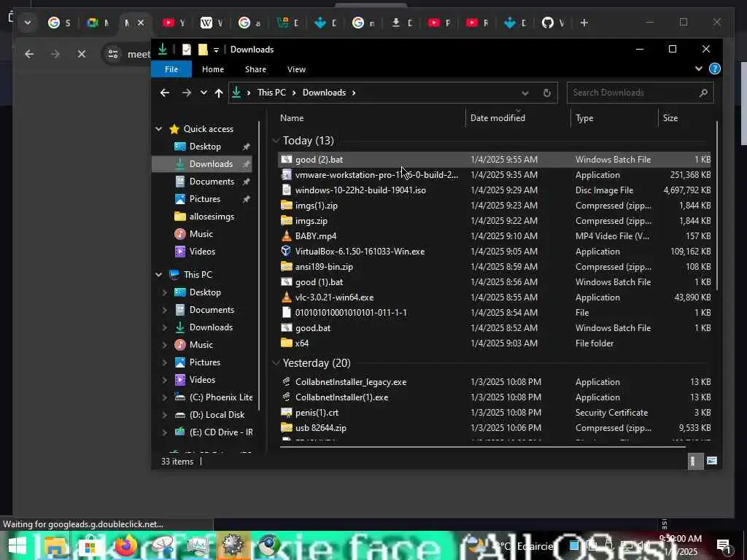Image resolution: width=747 pixels, height=560 pixels.
Task: Switch to large thumbnails view icon
Action: tap(712, 461)
